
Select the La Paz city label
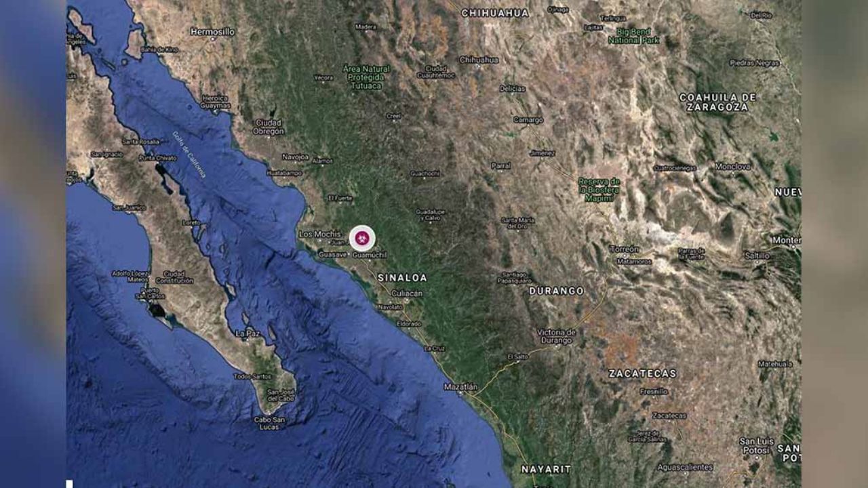pos(248,333)
